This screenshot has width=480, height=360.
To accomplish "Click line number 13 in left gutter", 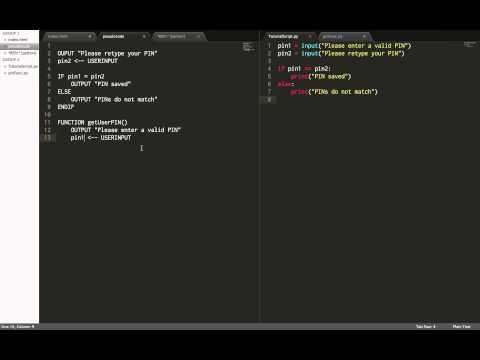I will pyautogui.click(x=48, y=138).
